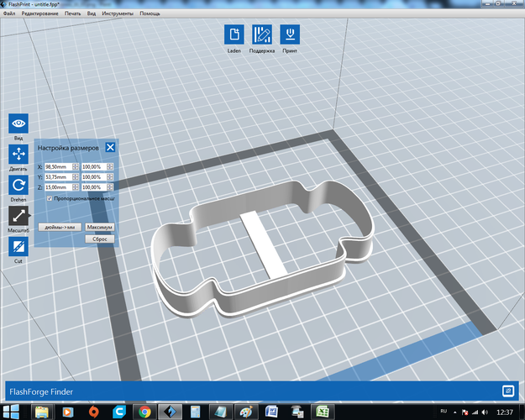Adjust the Y percent spinner arrows
The width and height of the screenshot is (525, 420).
[110, 177]
